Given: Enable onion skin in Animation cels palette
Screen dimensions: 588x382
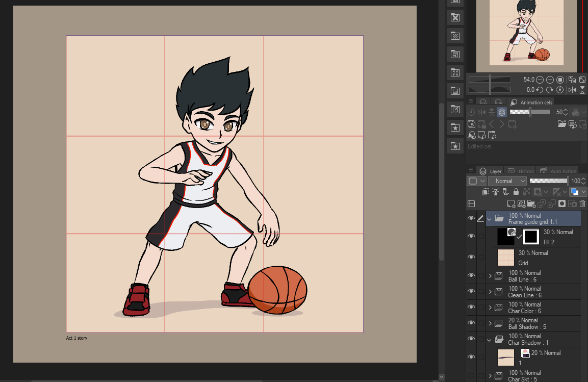Looking at the screenshot, I should click(x=502, y=112).
